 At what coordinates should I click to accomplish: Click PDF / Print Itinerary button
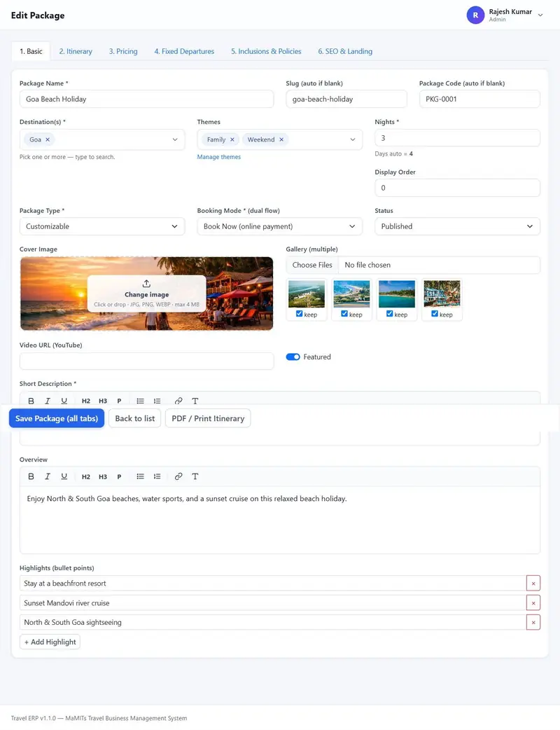tap(208, 418)
